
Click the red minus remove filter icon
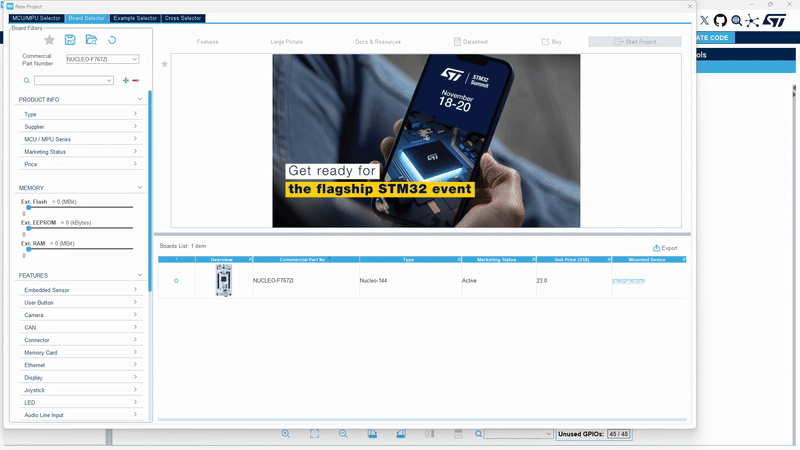(x=135, y=80)
